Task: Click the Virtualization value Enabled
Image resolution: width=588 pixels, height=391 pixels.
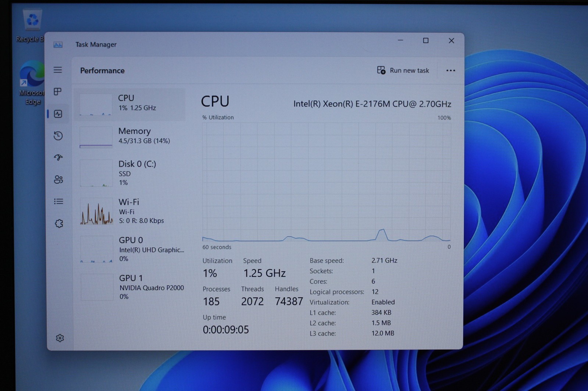Action: (x=383, y=302)
